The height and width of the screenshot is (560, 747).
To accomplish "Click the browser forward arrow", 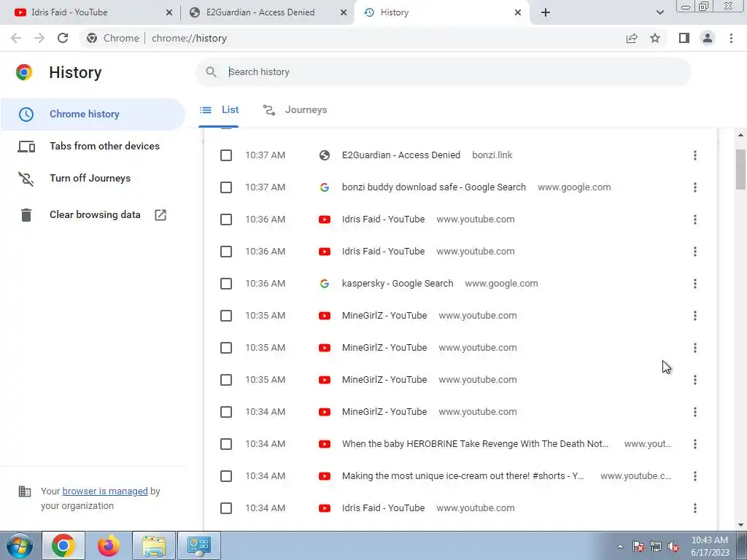I will (x=39, y=38).
